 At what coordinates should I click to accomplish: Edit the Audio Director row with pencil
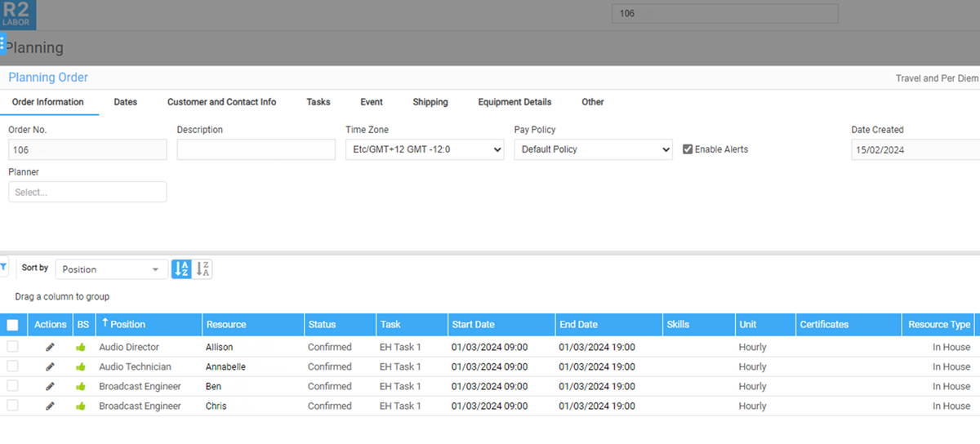click(50, 348)
